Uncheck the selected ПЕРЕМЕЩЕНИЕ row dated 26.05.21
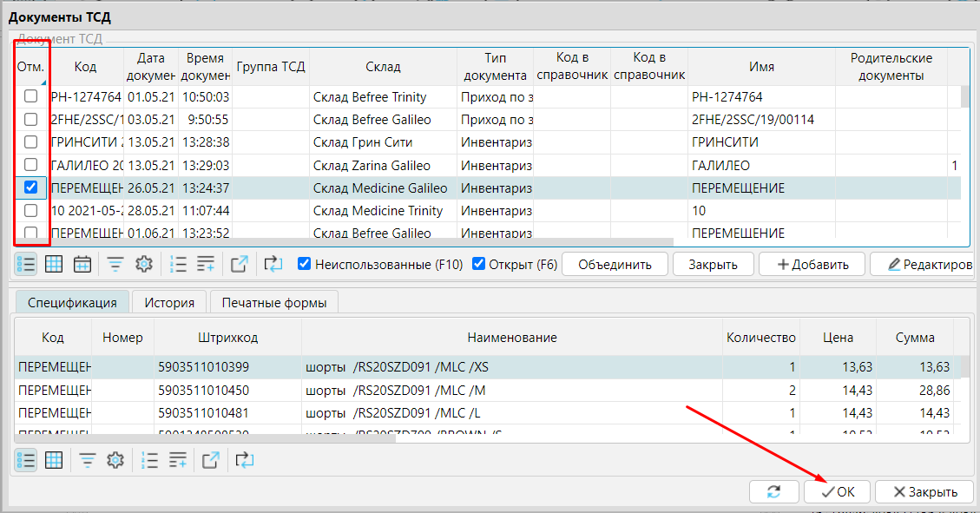Viewport: 980px width, 513px height. click(x=30, y=187)
